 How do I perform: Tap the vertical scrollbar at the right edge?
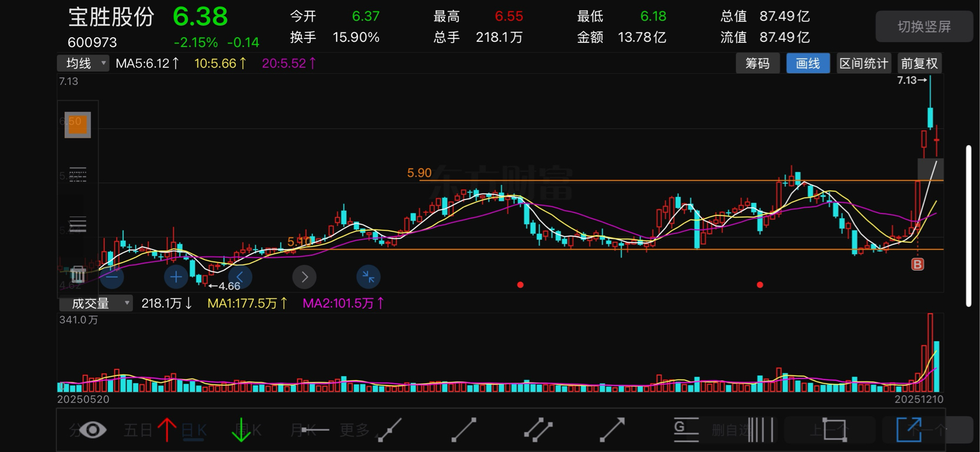coord(969,226)
